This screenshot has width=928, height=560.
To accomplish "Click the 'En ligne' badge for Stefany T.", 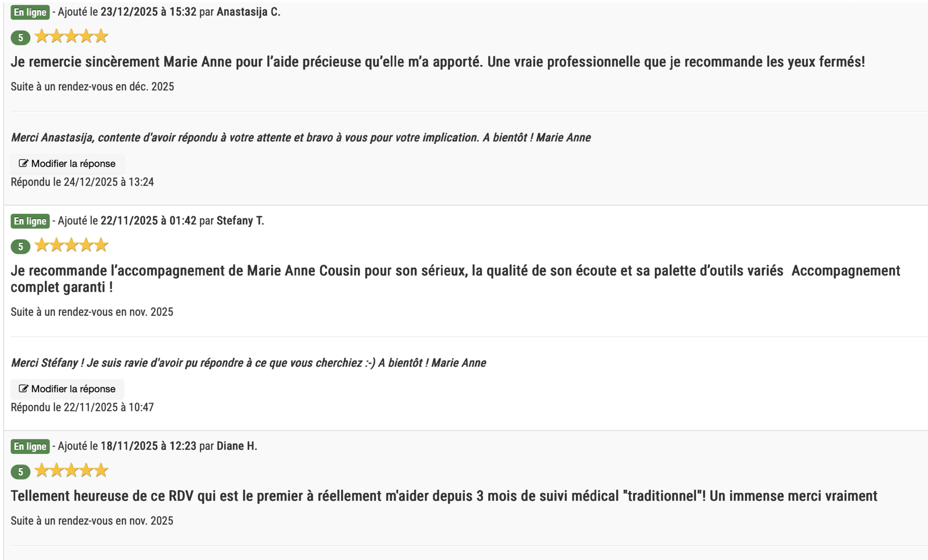I will [x=30, y=221].
